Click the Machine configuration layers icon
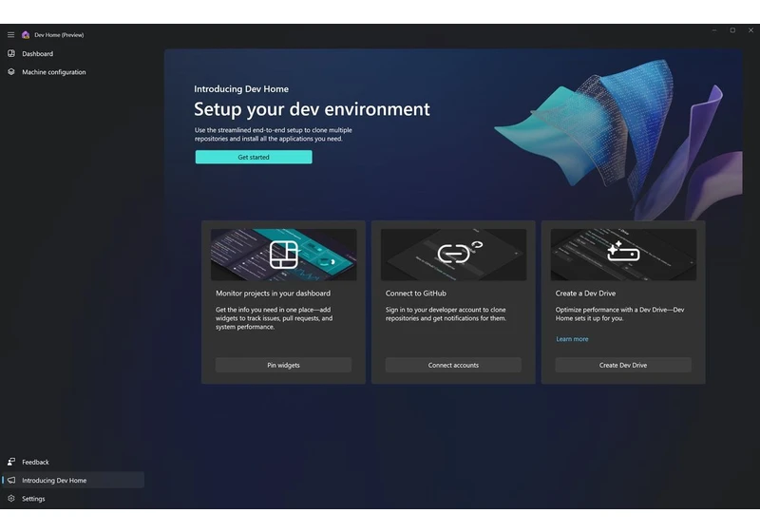Screen dimensions: 760x532 (x=11, y=72)
